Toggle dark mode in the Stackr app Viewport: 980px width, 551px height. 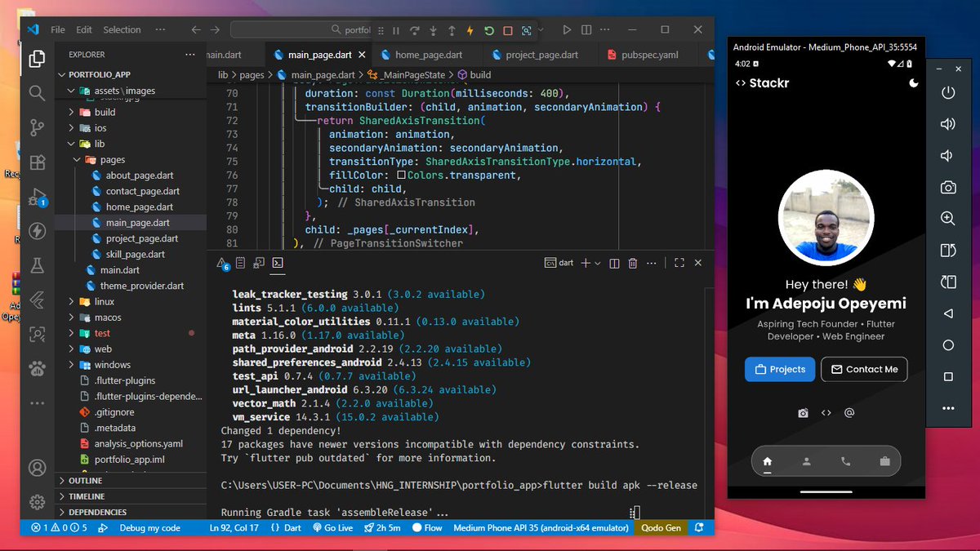point(913,82)
